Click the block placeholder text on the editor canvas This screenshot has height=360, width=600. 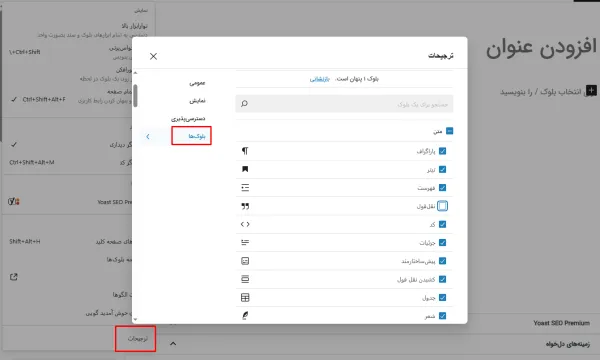click(x=540, y=92)
